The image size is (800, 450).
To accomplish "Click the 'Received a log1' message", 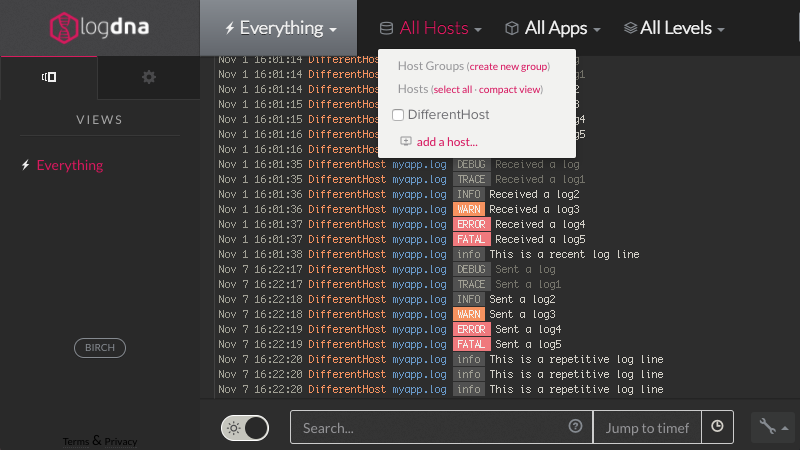I will coord(540,180).
